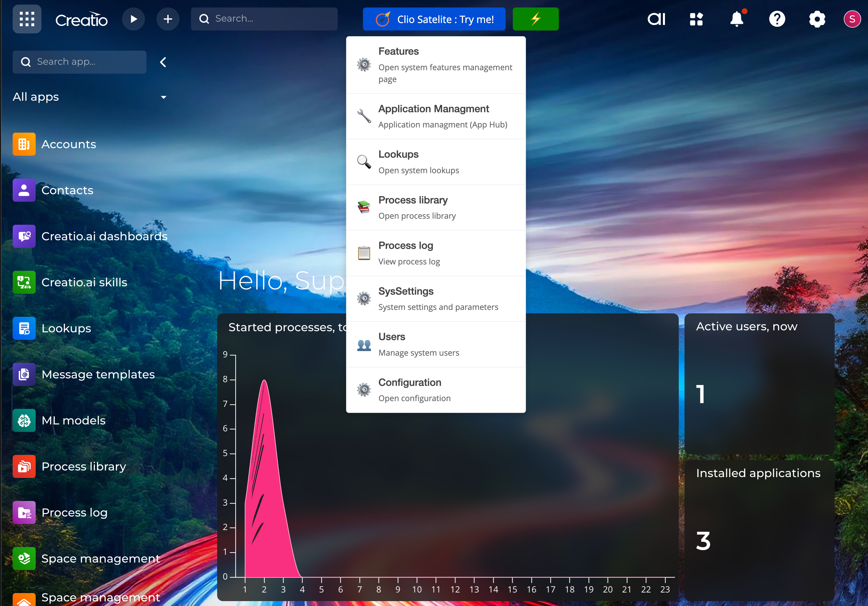Click the run process play button
868x606 pixels.
[x=133, y=19]
